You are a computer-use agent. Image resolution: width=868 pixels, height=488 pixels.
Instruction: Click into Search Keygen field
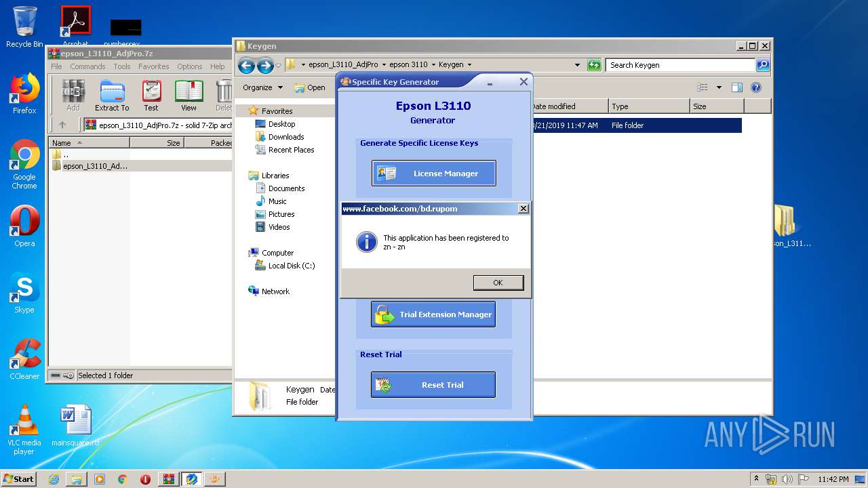[680, 65]
